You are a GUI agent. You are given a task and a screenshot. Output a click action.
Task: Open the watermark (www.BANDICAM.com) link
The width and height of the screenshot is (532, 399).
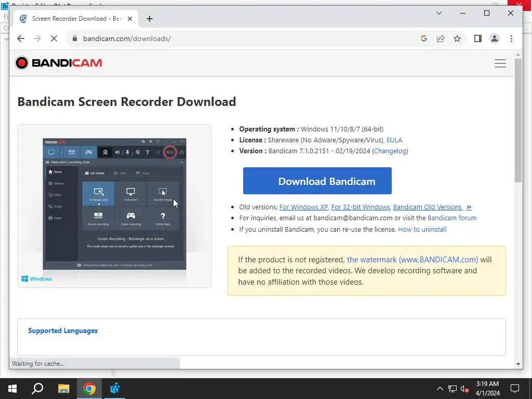412,260
